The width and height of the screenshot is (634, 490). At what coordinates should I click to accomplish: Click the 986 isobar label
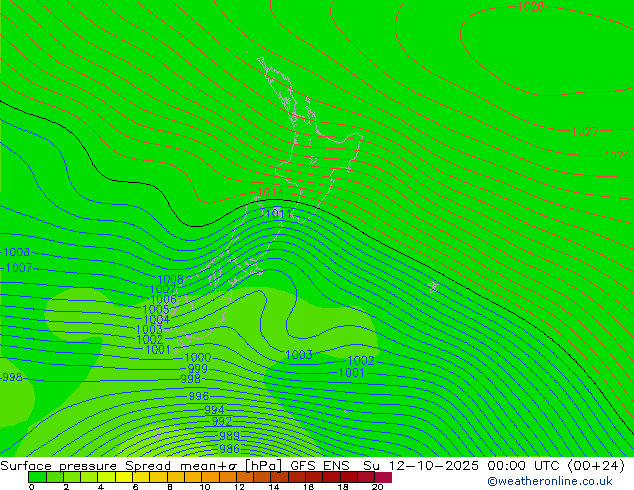click(230, 449)
